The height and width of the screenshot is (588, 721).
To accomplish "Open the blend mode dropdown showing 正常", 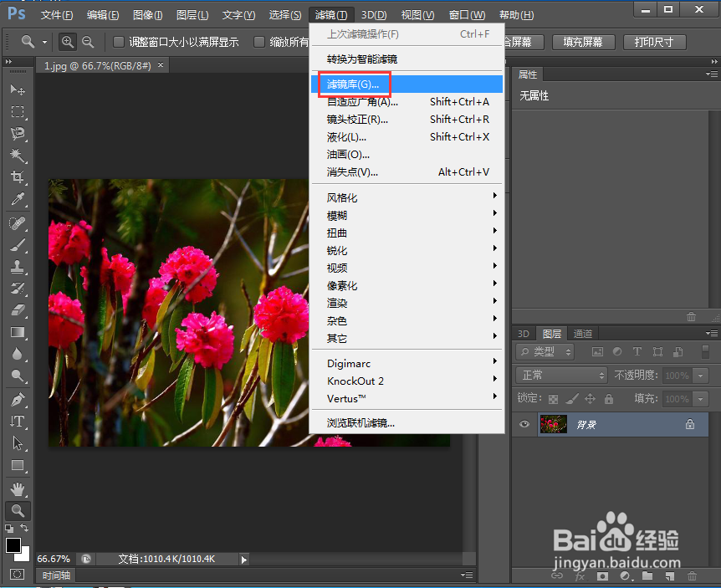I will 560,375.
